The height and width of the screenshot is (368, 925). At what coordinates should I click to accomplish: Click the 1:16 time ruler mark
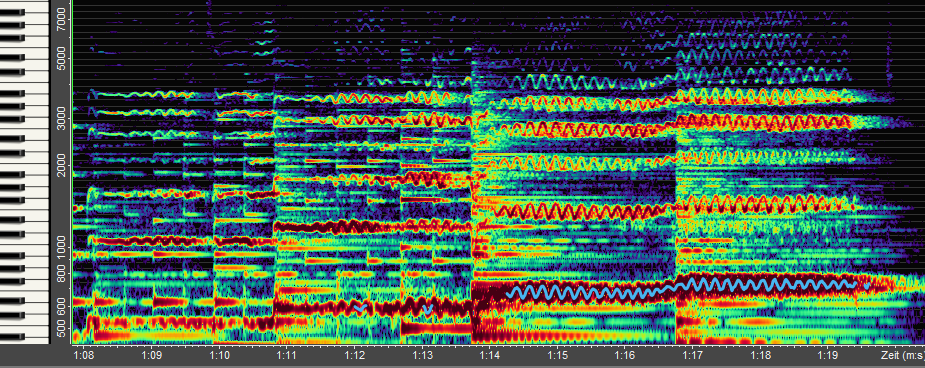click(x=625, y=356)
